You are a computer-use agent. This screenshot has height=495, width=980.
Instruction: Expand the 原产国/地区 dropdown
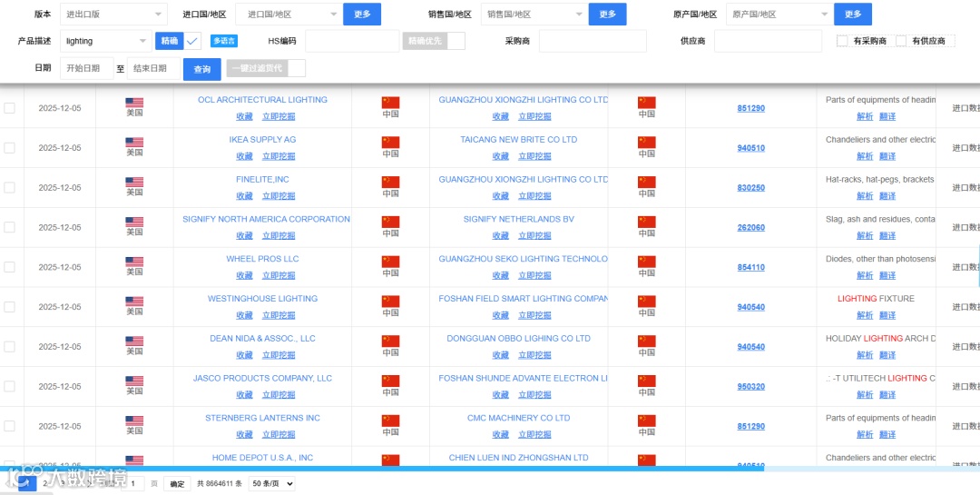point(779,14)
